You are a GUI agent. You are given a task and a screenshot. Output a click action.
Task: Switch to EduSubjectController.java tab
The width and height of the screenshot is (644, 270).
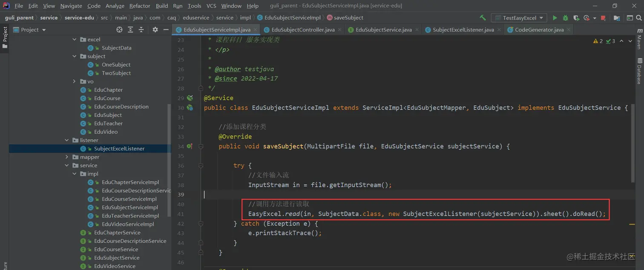302,29
